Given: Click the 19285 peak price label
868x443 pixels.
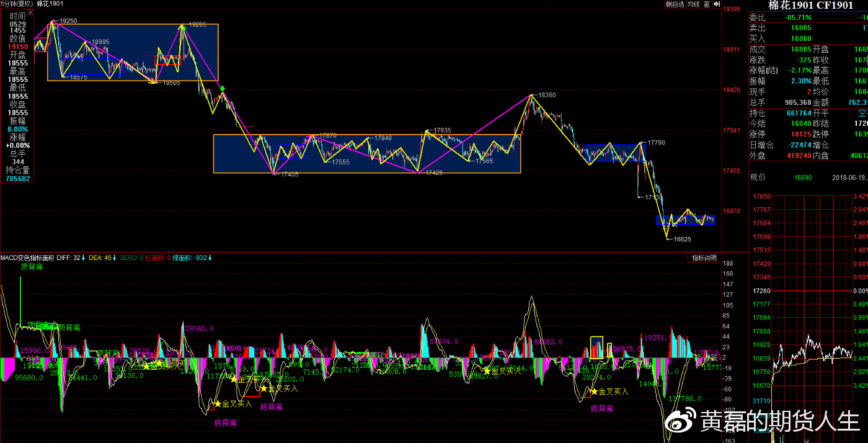Looking at the screenshot, I should tap(197, 24).
